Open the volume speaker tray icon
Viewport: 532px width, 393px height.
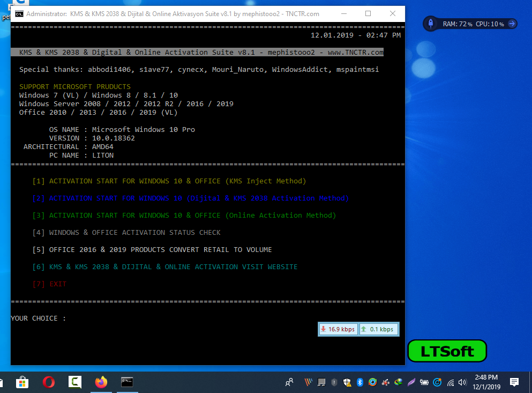[x=462, y=383]
